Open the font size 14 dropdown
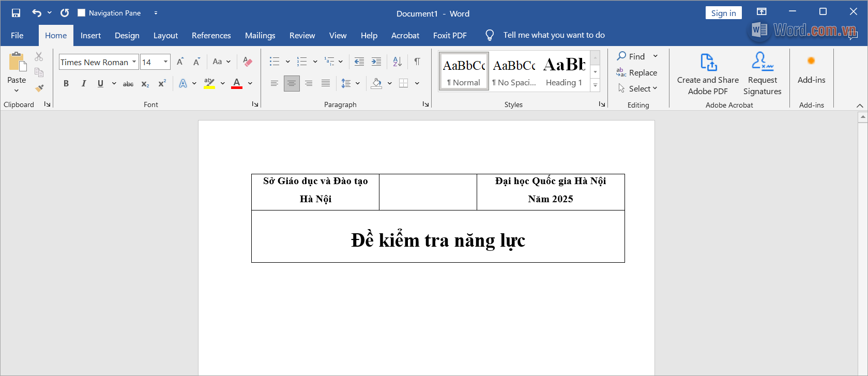868x376 pixels. (x=165, y=62)
